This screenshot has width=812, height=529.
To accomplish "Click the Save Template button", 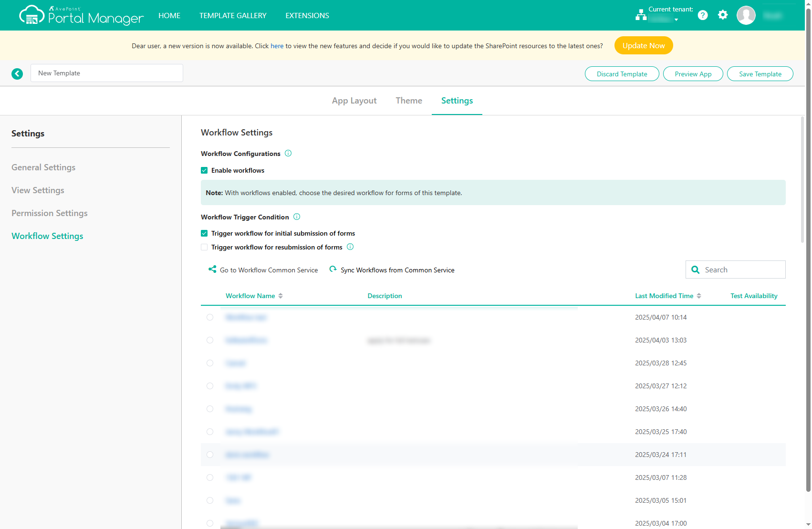I will pyautogui.click(x=760, y=73).
